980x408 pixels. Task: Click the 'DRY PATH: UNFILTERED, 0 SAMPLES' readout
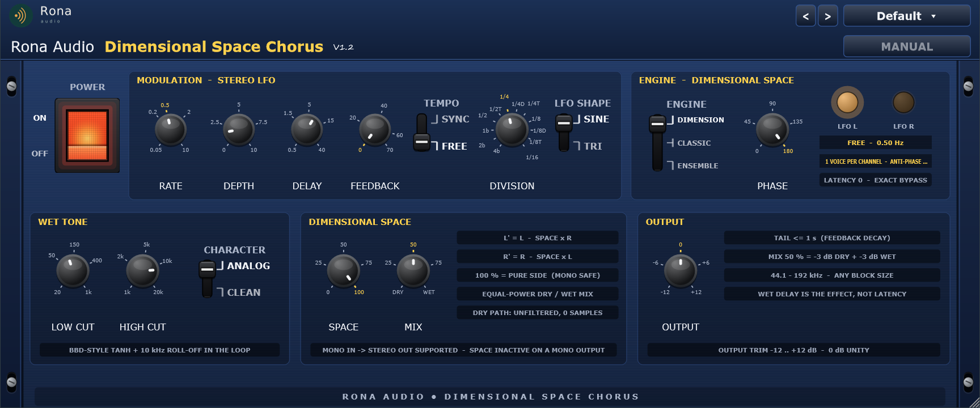538,313
